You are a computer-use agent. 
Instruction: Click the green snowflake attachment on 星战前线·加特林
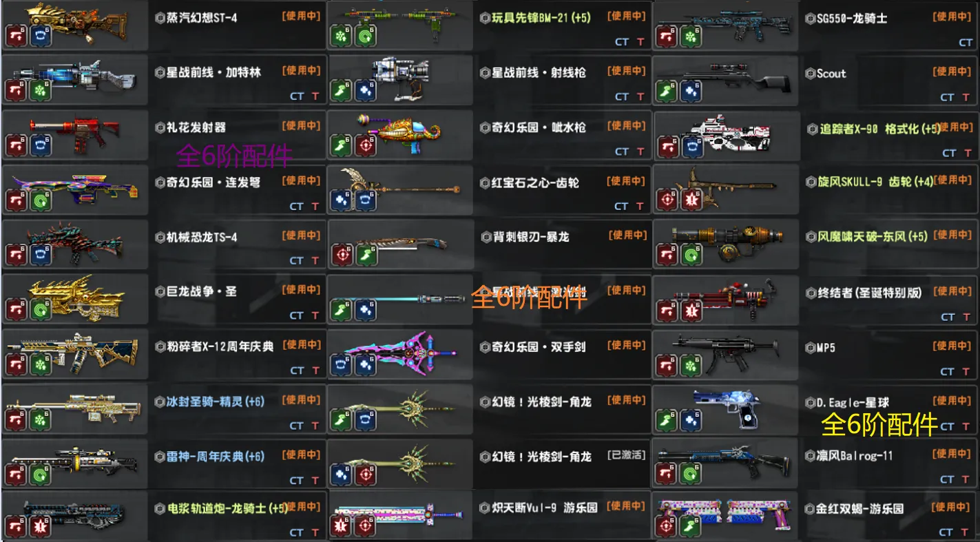(x=41, y=92)
